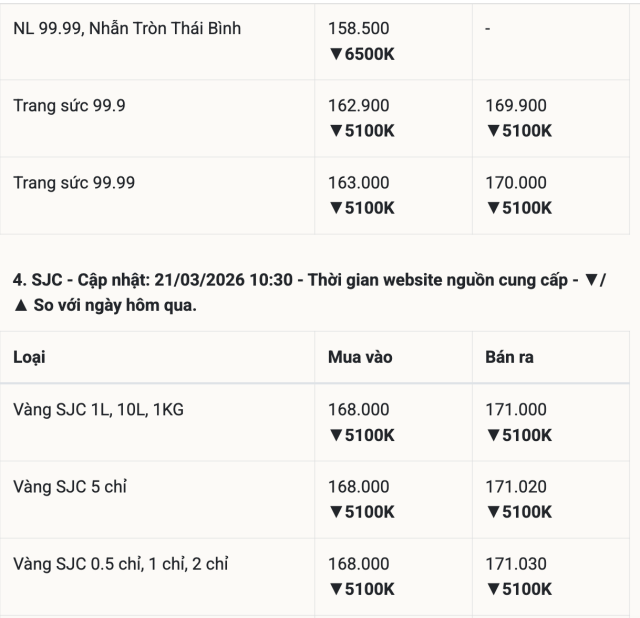
Task: Click the 171.000 sell price
Action: (x=516, y=410)
